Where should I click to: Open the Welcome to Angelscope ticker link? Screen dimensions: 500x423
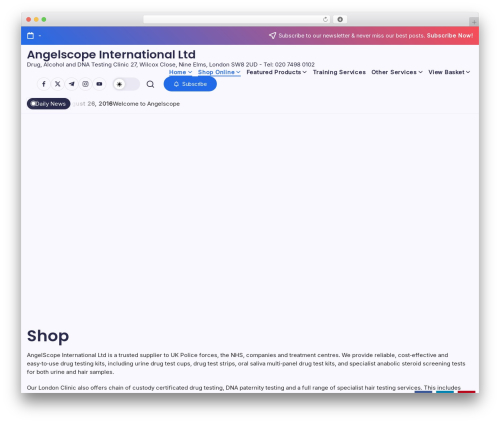146,104
